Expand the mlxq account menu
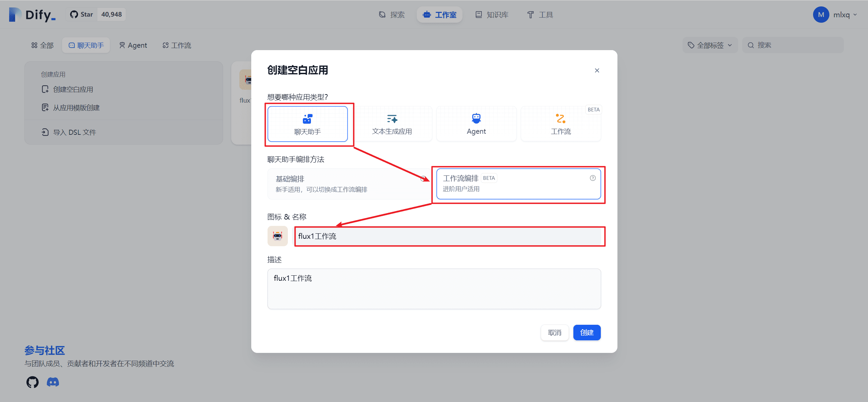 (845, 15)
